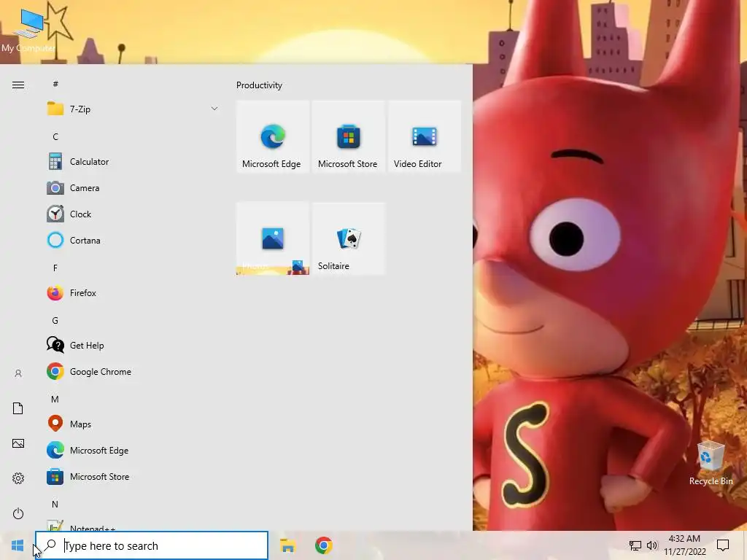Launch Google Chrome from the app list
Viewport: 747px width, 560px height.
coord(133,371)
